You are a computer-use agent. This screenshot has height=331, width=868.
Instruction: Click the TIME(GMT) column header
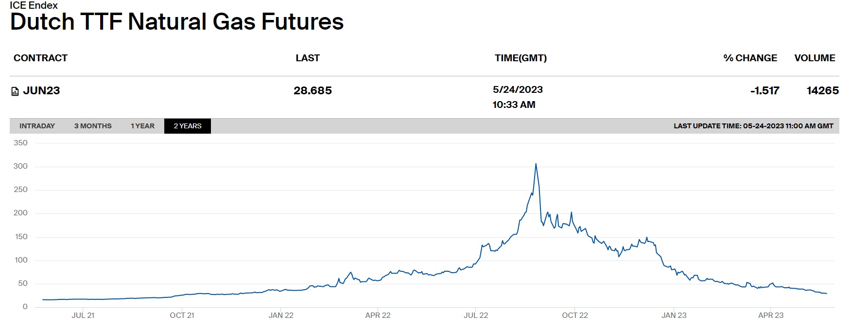(x=521, y=58)
